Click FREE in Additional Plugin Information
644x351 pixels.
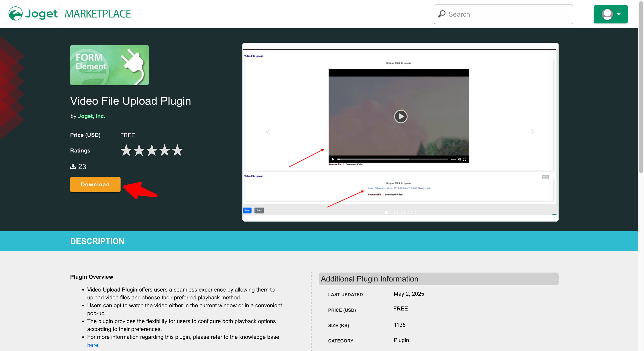tap(401, 309)
